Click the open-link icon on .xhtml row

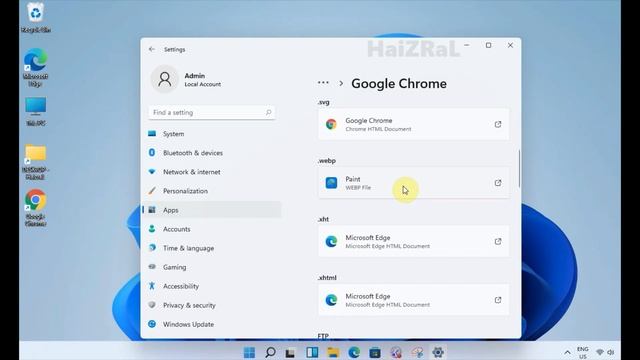pos(498,300)
